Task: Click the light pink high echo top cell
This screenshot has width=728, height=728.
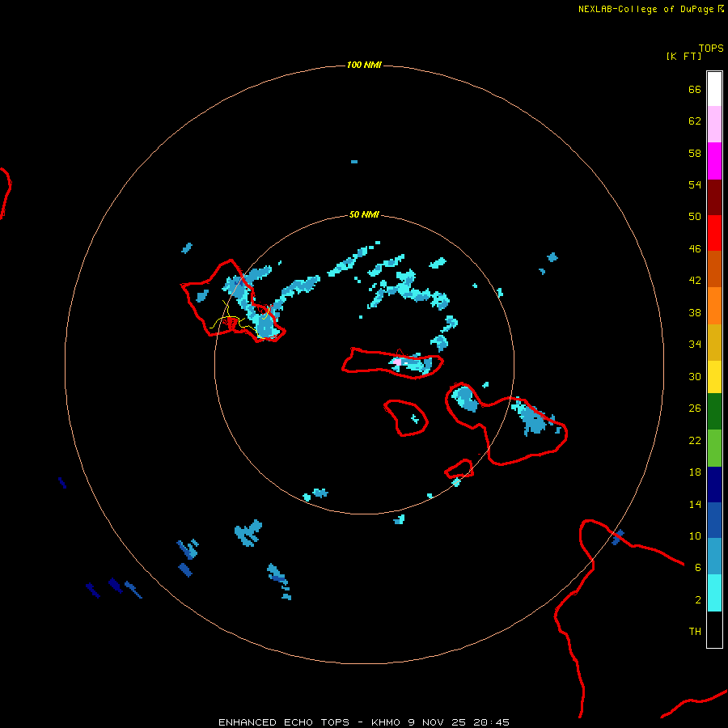Action: (x=397, y=362)
